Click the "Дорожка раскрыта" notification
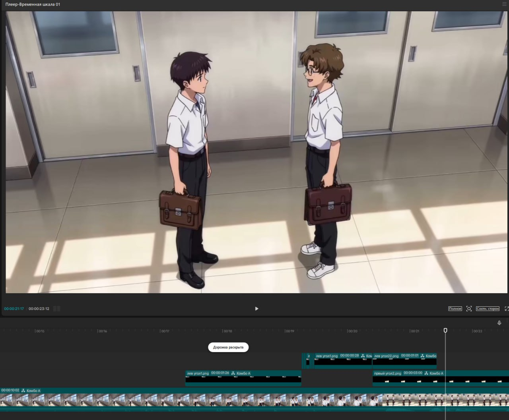The height and width of the screenshot is (420, 509). click(228, 347)
